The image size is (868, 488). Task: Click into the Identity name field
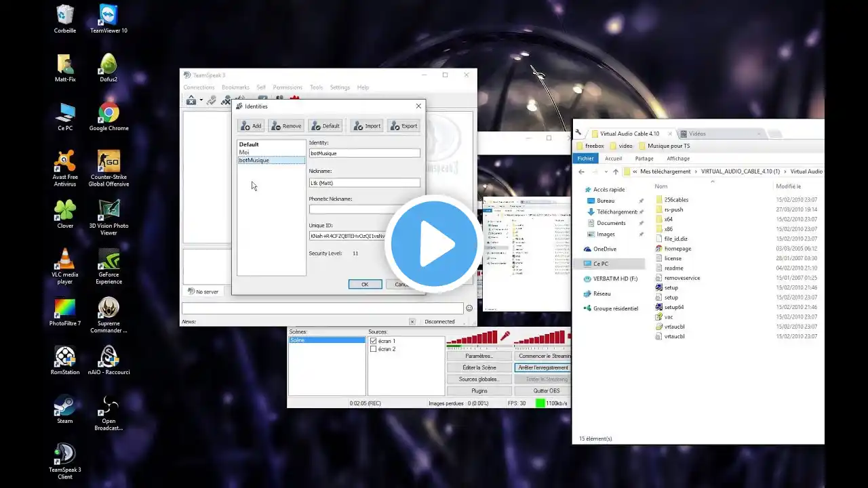tap(365, 153)
